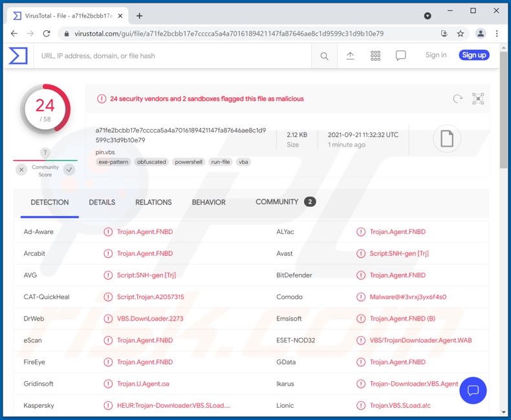The image size is (511, 420).
Task: Click the reanalyze file icon
Action: coord(457,99)
